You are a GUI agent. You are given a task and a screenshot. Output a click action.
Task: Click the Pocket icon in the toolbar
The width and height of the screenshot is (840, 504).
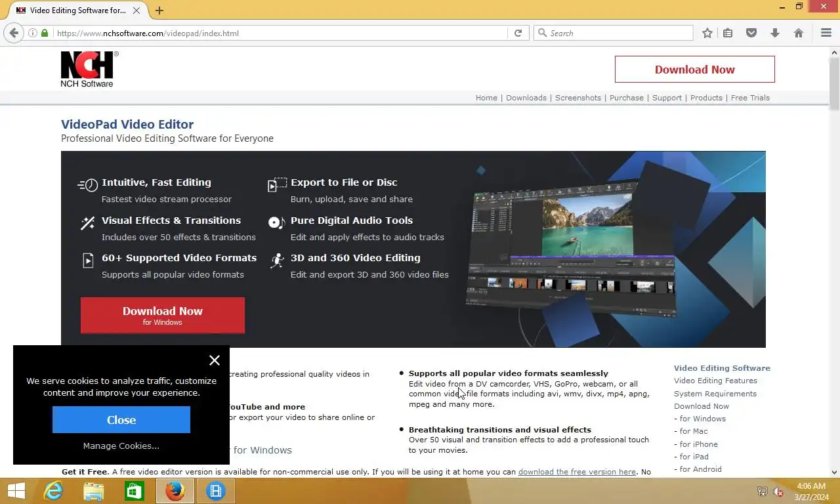click(x=751, y=33)
